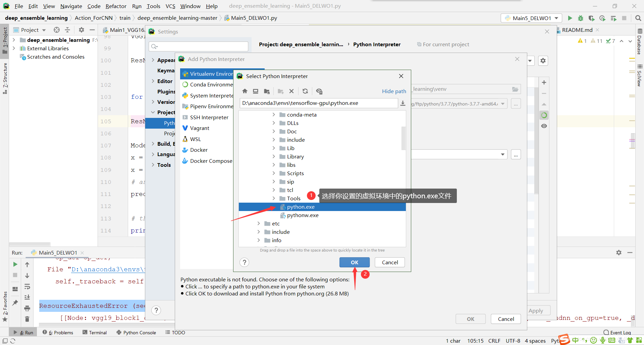This screenshot has width=644, height=345.
Task: Click the Scroll up arrow in Run panel
Action: [x=27, y=265]
